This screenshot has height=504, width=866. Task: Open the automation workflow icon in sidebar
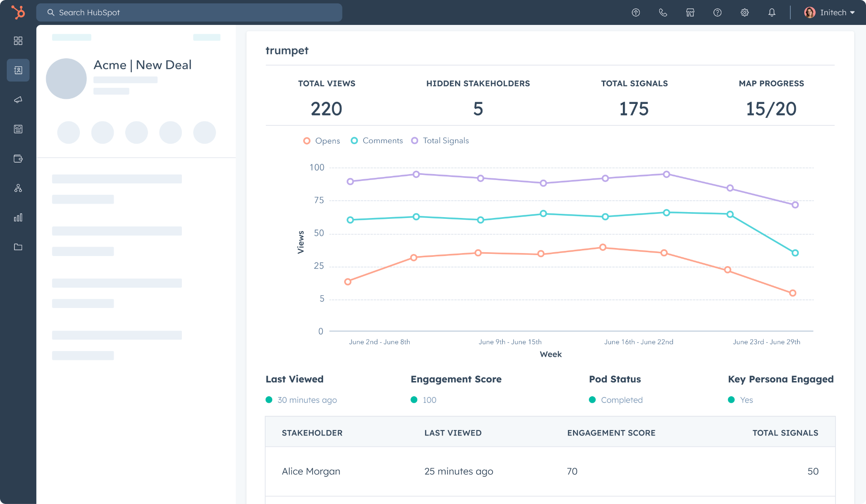pos(18,188)
